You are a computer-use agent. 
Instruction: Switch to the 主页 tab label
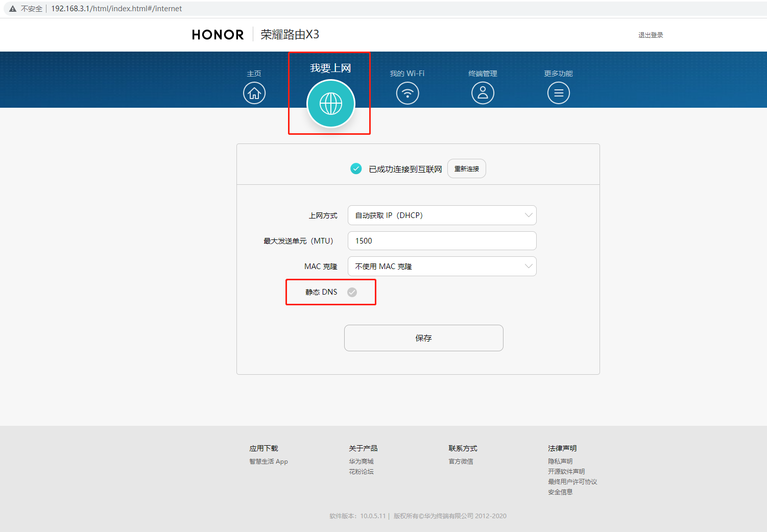(254, 74)
